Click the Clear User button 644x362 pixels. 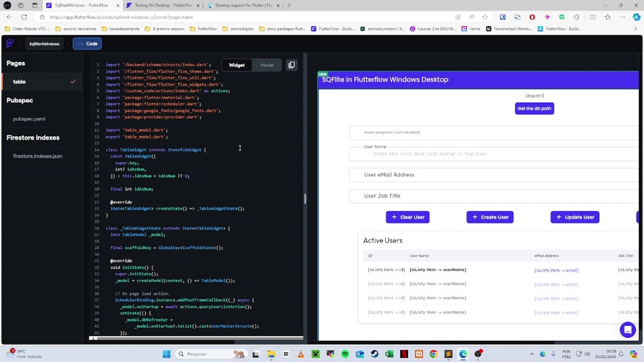[408, 217]
